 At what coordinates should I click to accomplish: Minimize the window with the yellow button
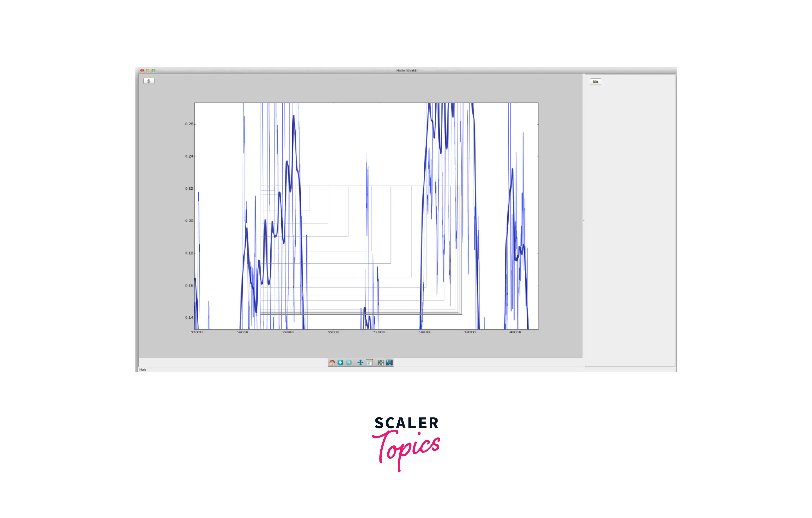(148, 70)
